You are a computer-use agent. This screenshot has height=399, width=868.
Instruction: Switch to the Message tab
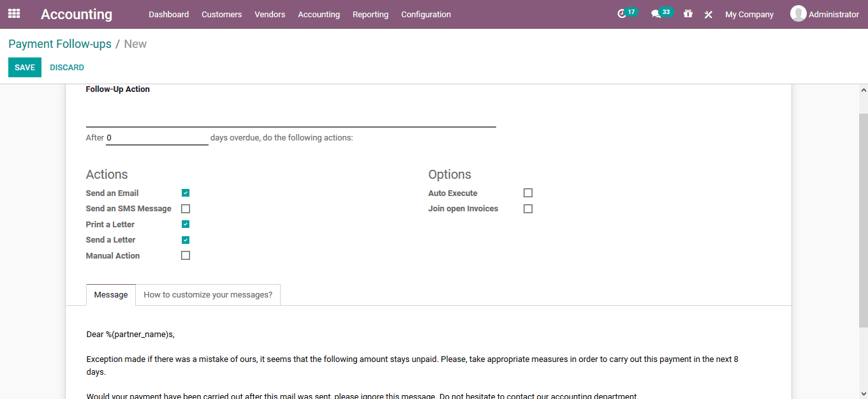(110, 294)
